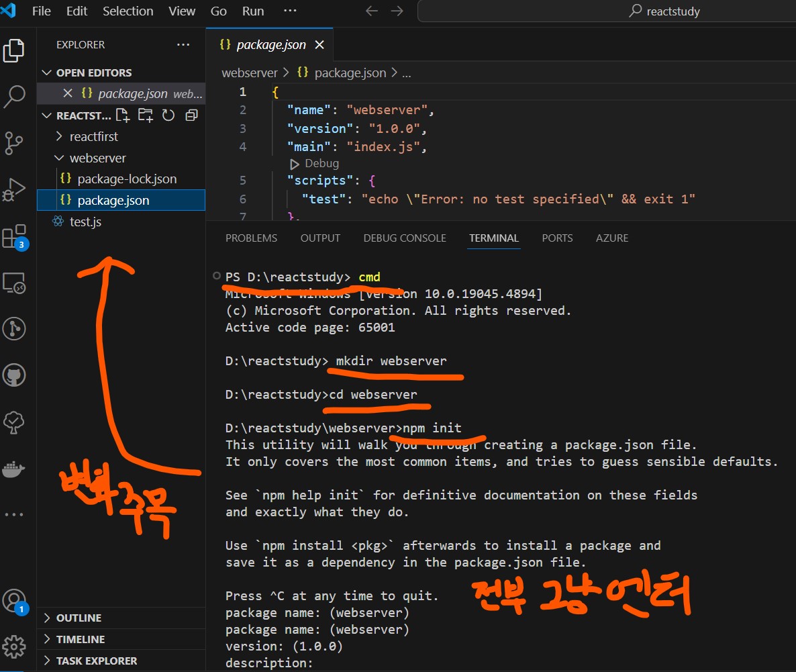This screenshot has width=796, height=672.
Task: Collapse all folders in explorer
Action: (191, 115)
